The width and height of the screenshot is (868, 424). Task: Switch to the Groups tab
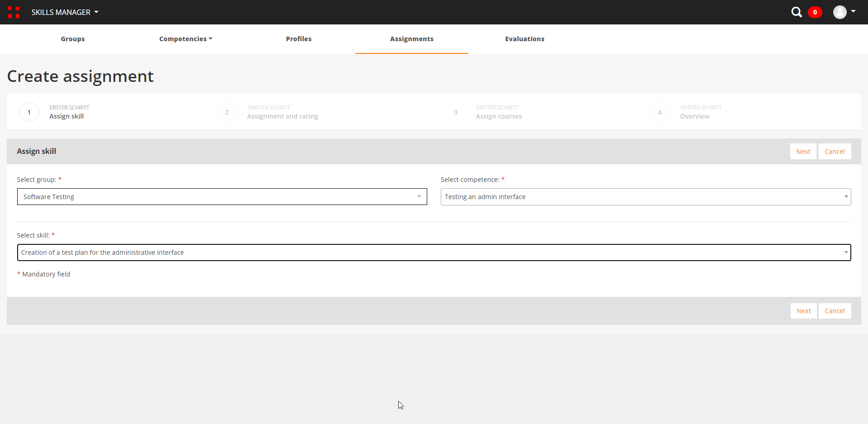click(x=73, y=39)
